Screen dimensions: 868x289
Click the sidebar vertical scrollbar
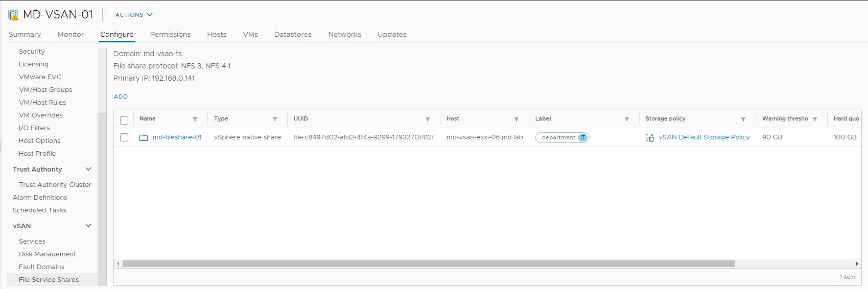[x=102, y=199]
